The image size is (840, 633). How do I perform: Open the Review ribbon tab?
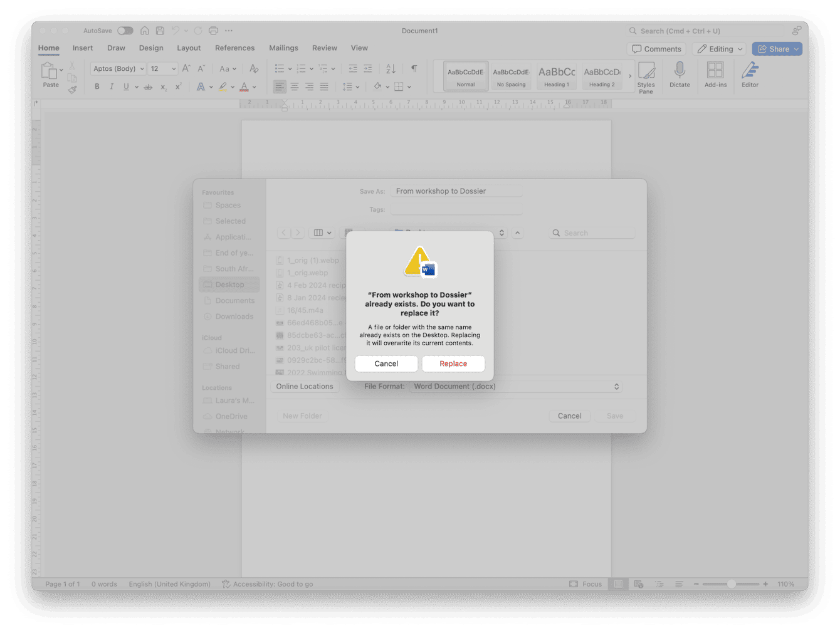coord(324,48)
